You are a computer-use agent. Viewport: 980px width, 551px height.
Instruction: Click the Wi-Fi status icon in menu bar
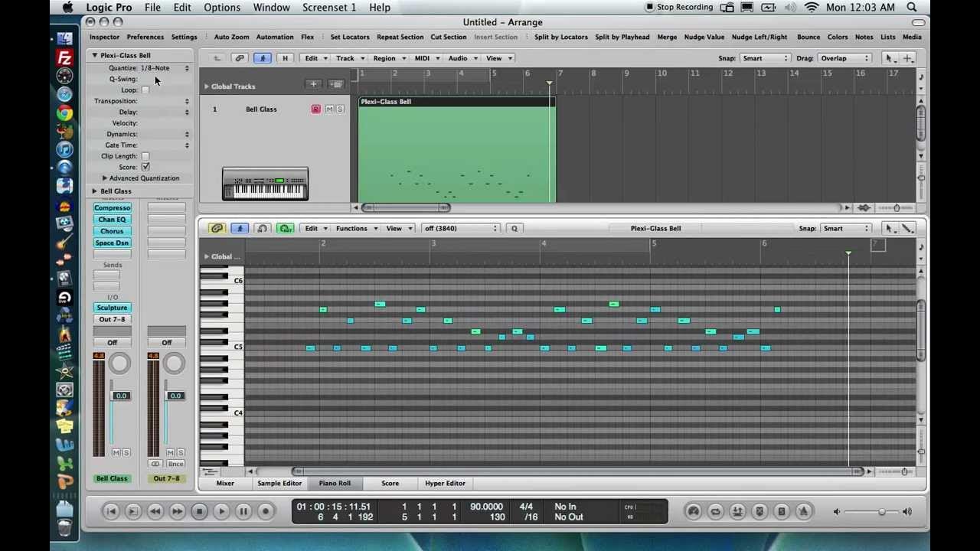pos(812,7)
